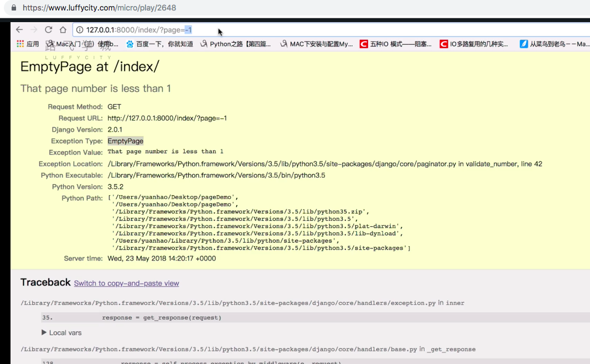This screenshot has width=590, height=364.
Task: Open the IO多路复用的几种实 bookmark
Action: (x=474, y=44)
